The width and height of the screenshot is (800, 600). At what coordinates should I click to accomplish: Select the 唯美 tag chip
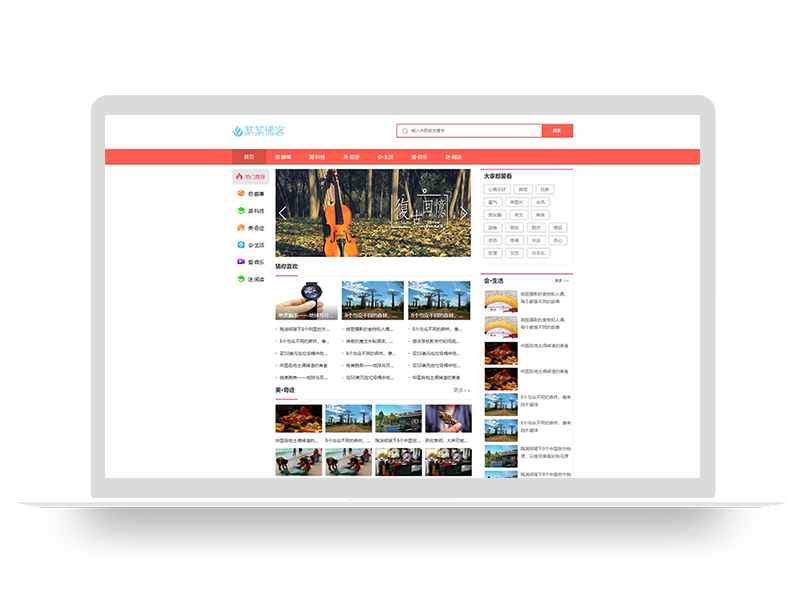point(541,215)
